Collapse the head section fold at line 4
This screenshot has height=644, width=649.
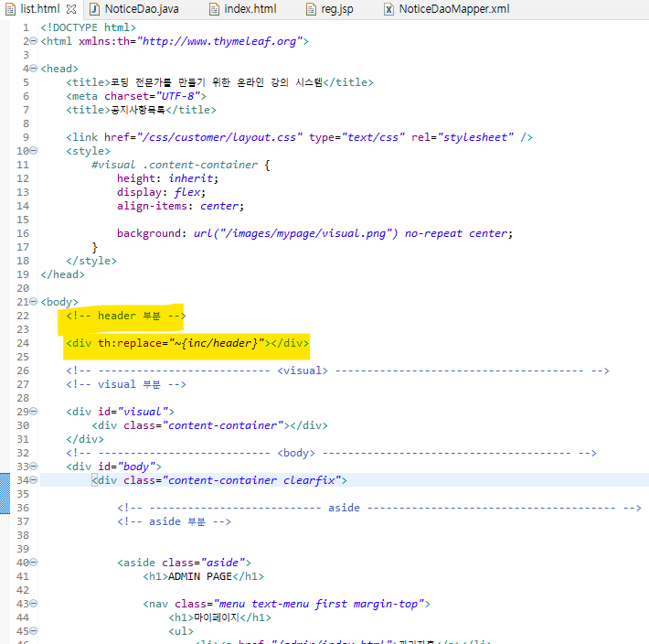click(34, 69)
